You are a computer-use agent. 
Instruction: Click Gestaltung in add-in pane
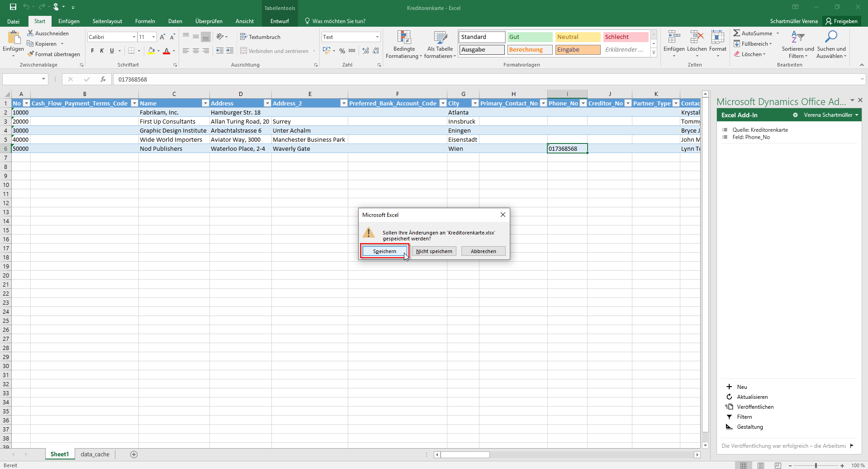tap(745, 426)
